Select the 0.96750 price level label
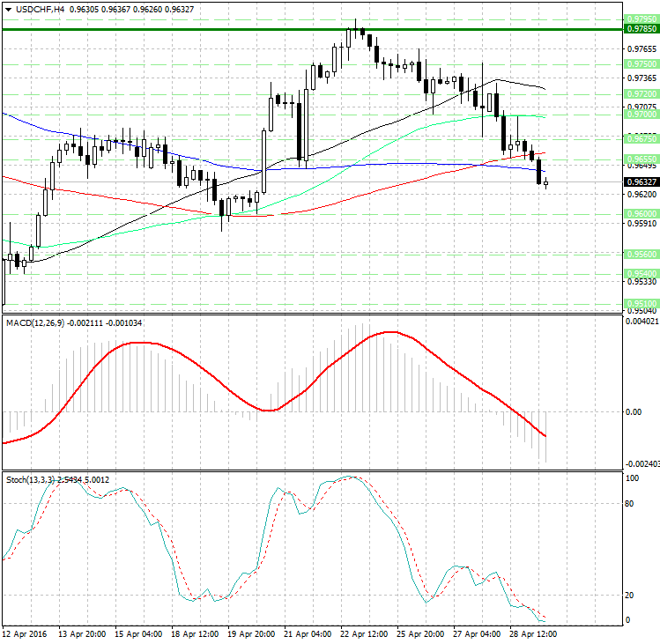The image size is (660, 644). point(640,138)
